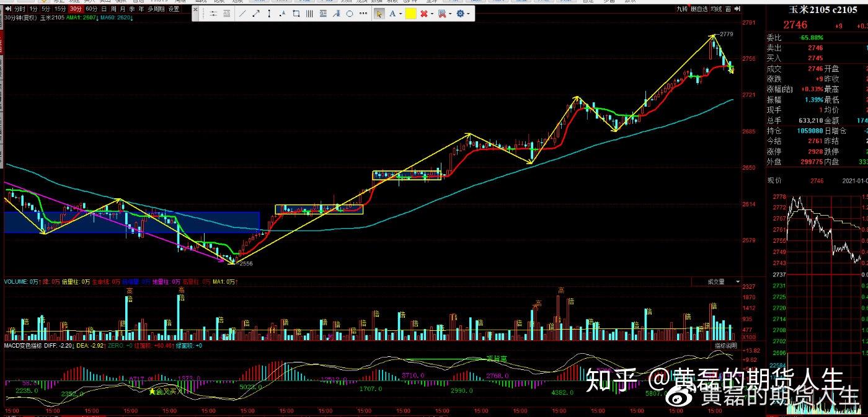868x417 pixels.
Task: Select the 周 weekly period tab
Action: tap(113, 9)
